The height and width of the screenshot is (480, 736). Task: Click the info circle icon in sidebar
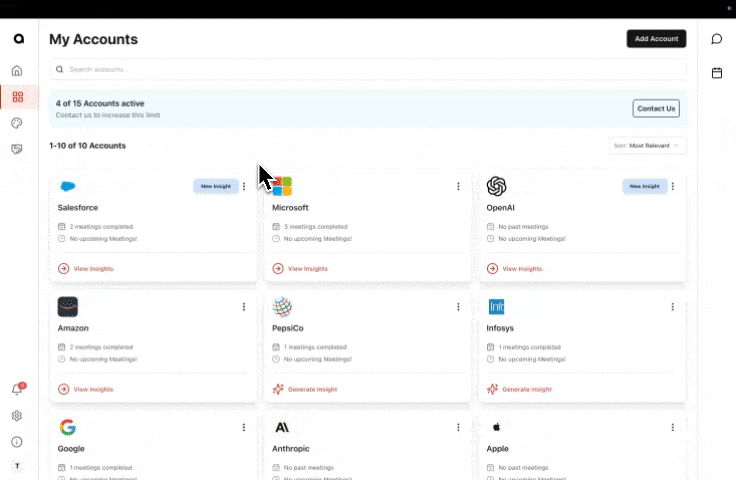point(17,442)
